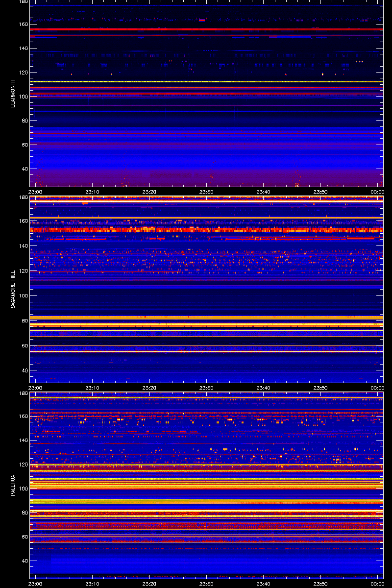Click the Learmonth spectrogram plot area
This screenshot has height=588, width=392.
(207, 93)
